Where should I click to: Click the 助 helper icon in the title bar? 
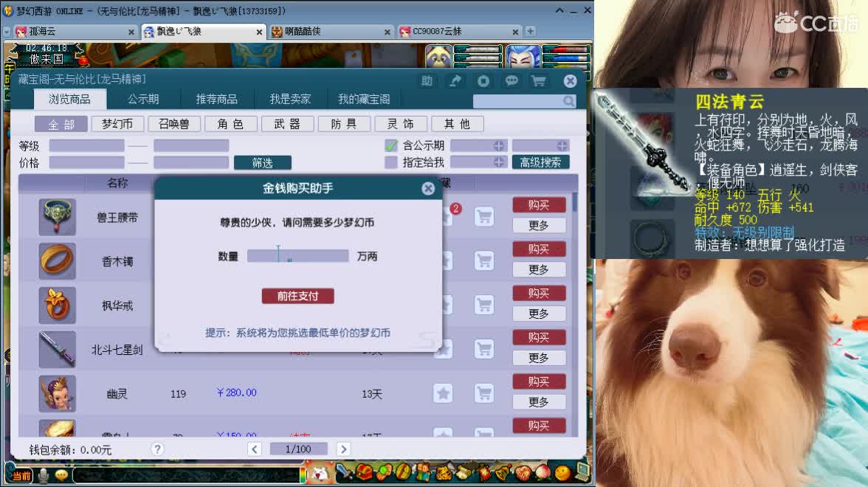coord(427,81)
